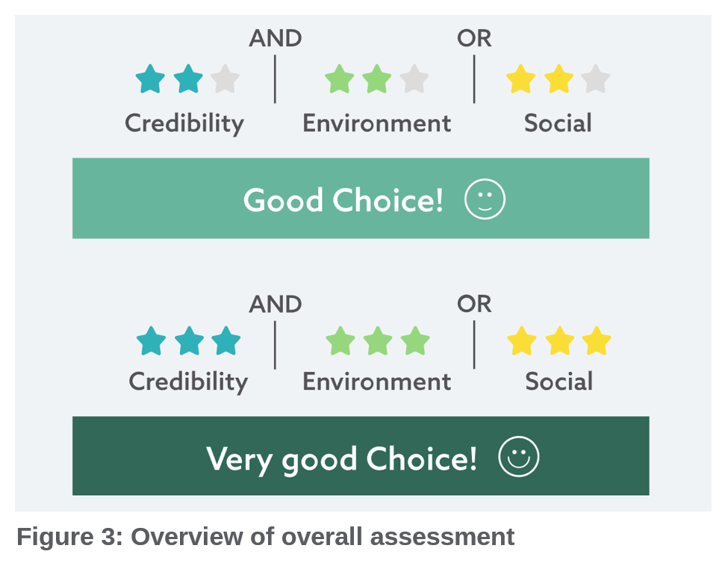Click the second green Environment star, top row
The image size is (728, 566).
377,79
